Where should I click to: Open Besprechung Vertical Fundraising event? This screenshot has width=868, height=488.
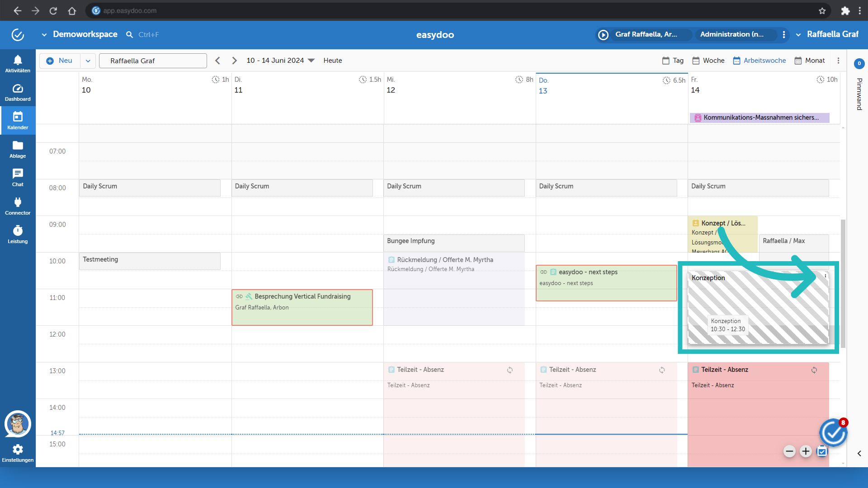[x=302, y=307]
